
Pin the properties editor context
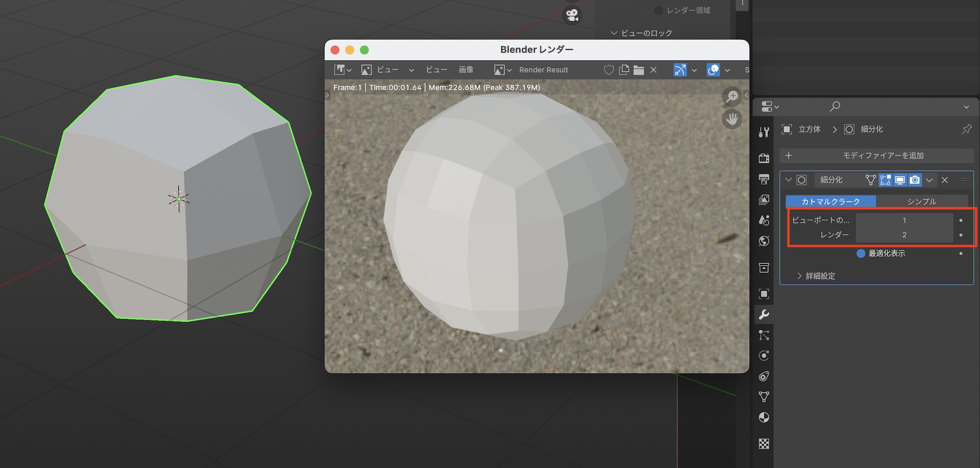[966, 129]
